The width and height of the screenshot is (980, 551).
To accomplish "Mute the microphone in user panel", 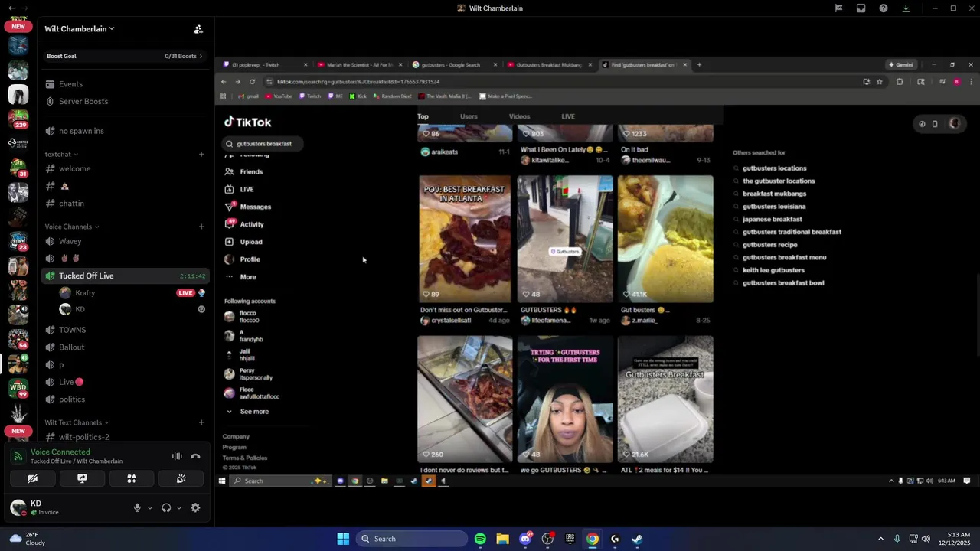I will (x=137, y=507).
